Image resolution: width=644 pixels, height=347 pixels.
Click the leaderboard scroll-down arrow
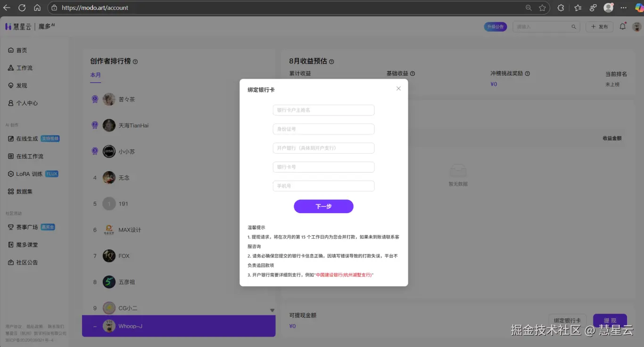coord(272,310)
